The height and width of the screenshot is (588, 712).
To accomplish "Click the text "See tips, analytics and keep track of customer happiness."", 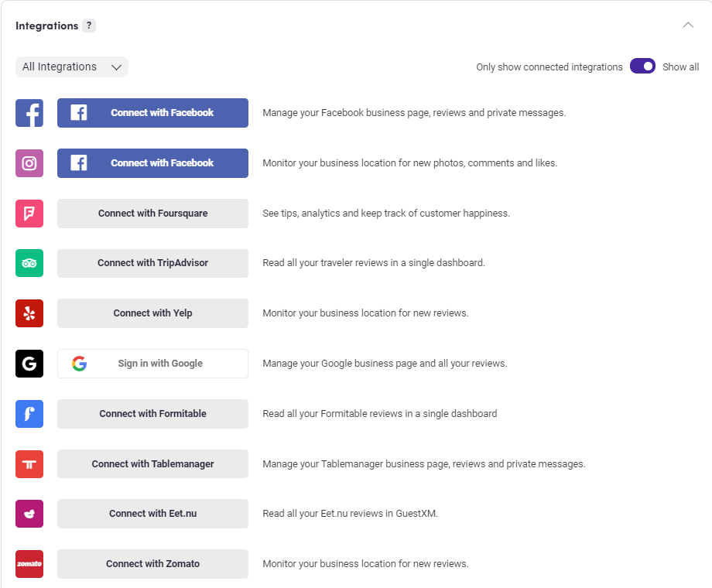I will (386, 214).
